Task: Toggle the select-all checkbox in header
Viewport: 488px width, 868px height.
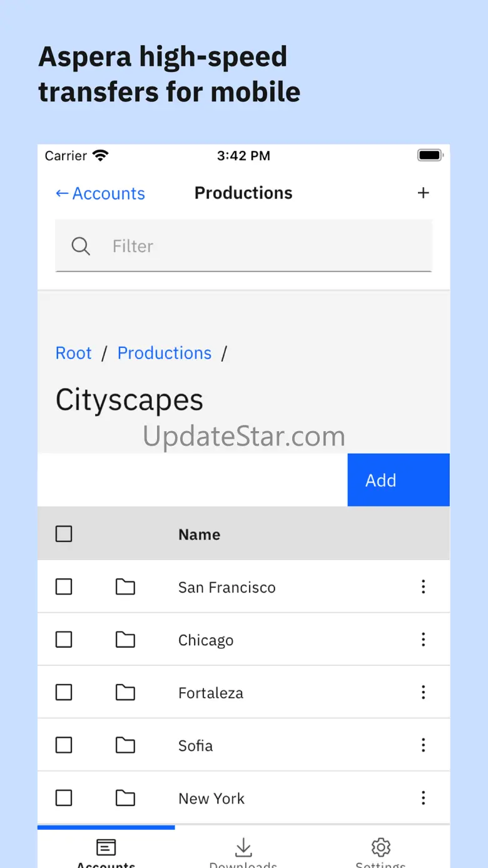Action: (x=64, y=534)
